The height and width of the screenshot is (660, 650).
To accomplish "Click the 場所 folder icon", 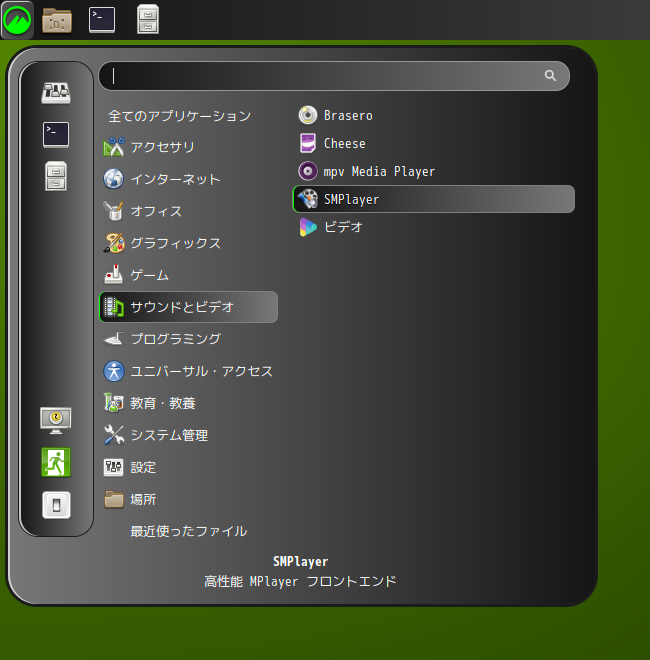I will [x=114, y=500].
